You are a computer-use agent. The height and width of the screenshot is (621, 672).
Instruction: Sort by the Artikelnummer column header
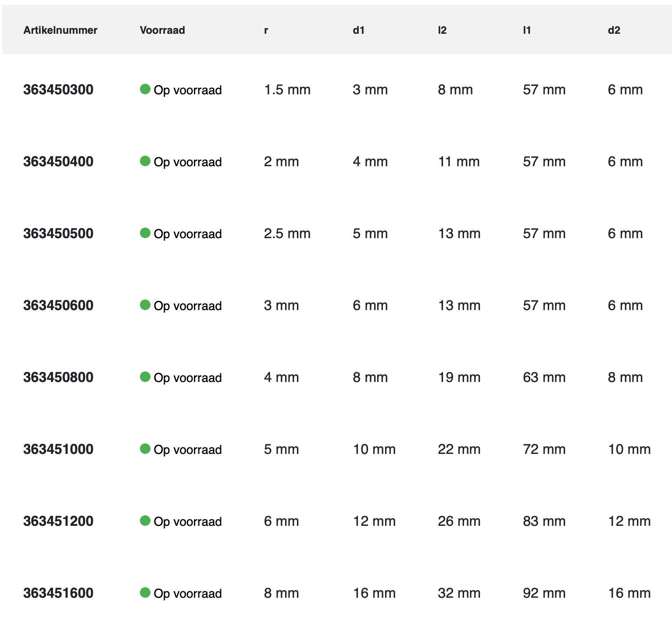(61, 30)
